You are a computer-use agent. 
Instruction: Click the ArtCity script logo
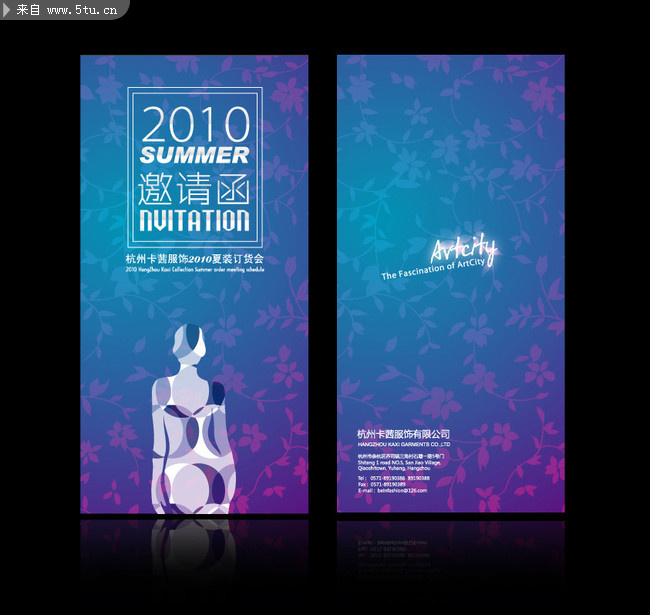pyautogui.click(x=463, y=251)
